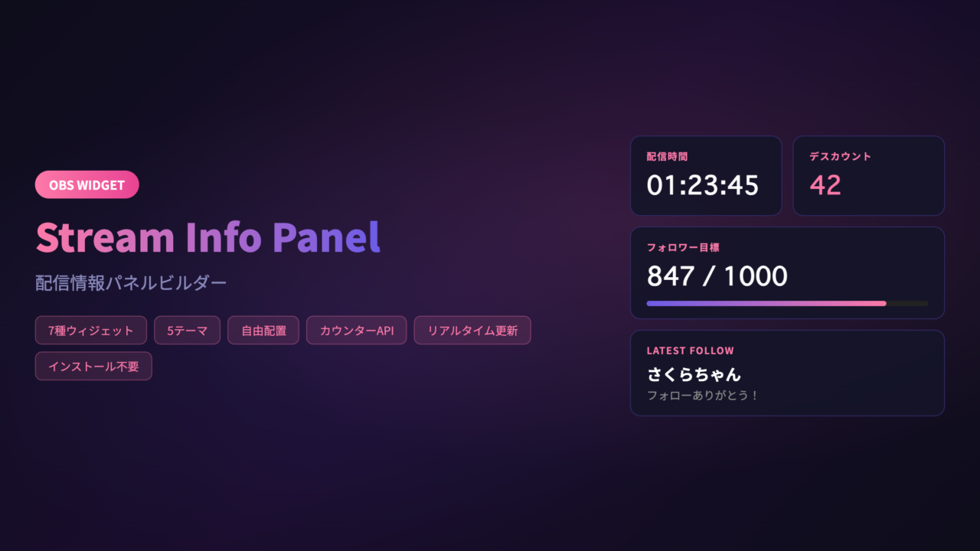The image size is (980, 551).
Task: Click the 自由配置 tag
Action: coord(263,331)
